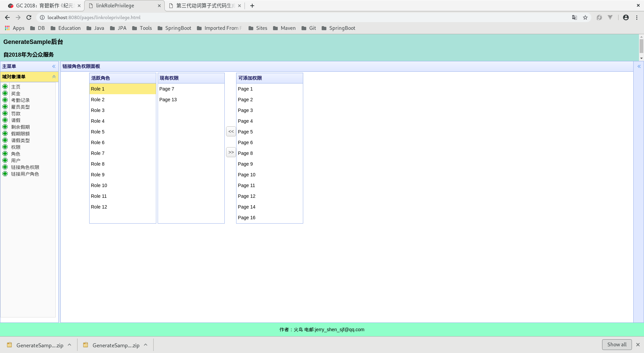Click the green plus icon beside 角色
Screen dimensions: 644x353
point(5,154)
